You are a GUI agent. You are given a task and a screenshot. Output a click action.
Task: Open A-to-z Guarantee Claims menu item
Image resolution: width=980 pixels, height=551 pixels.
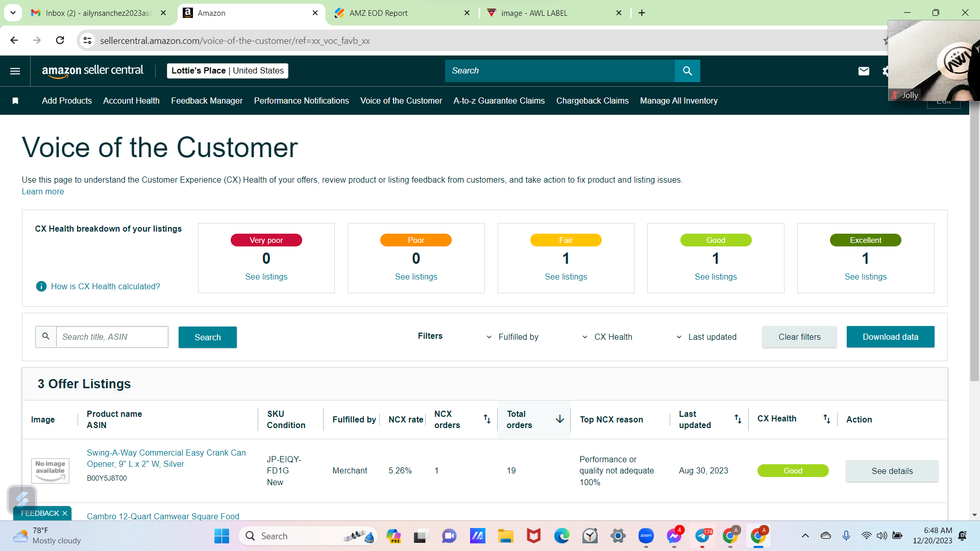click(499, 101)
